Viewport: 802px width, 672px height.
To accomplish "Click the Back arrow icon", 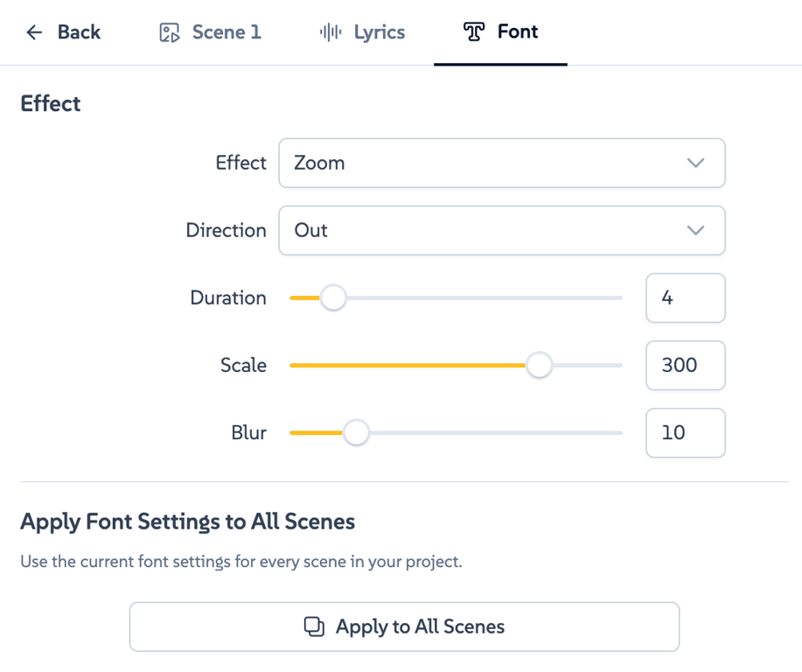I will 34,32.
